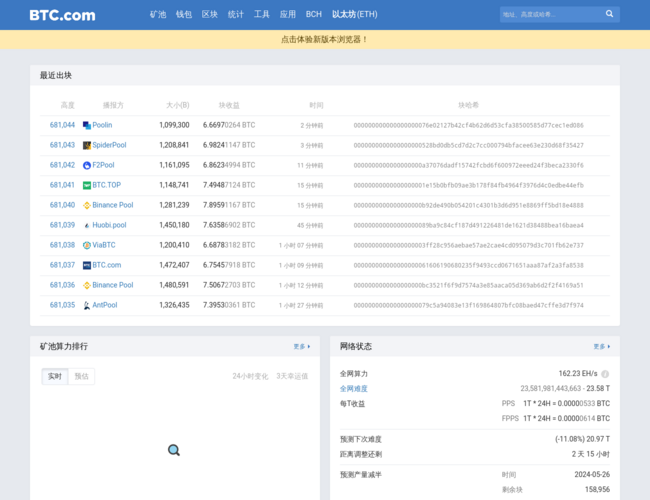
Task: Open the 区块 menu
Action: pyautogui.click(x=210, y=15)
